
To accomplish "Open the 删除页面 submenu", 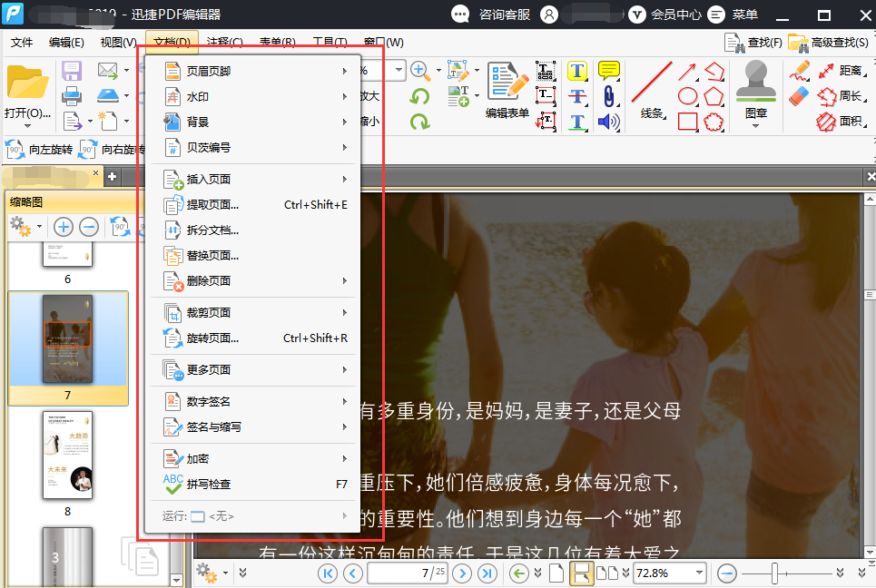I will (x=253, y=281).
